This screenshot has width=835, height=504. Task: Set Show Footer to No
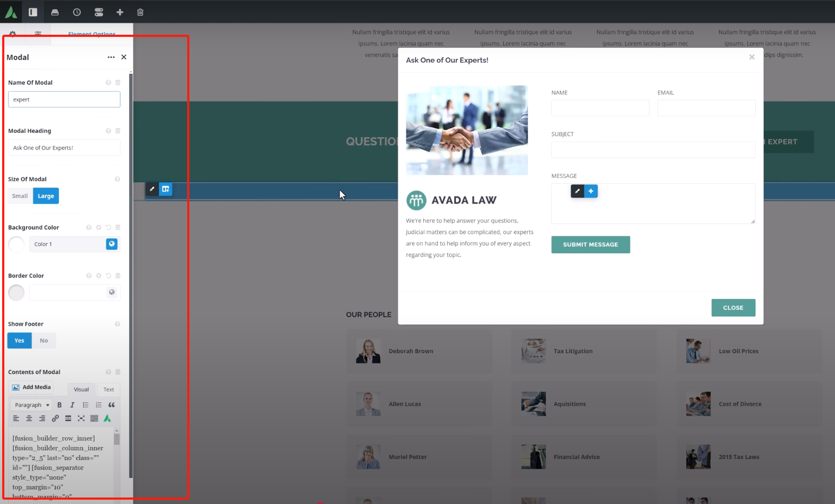click(x=44, y=341)
